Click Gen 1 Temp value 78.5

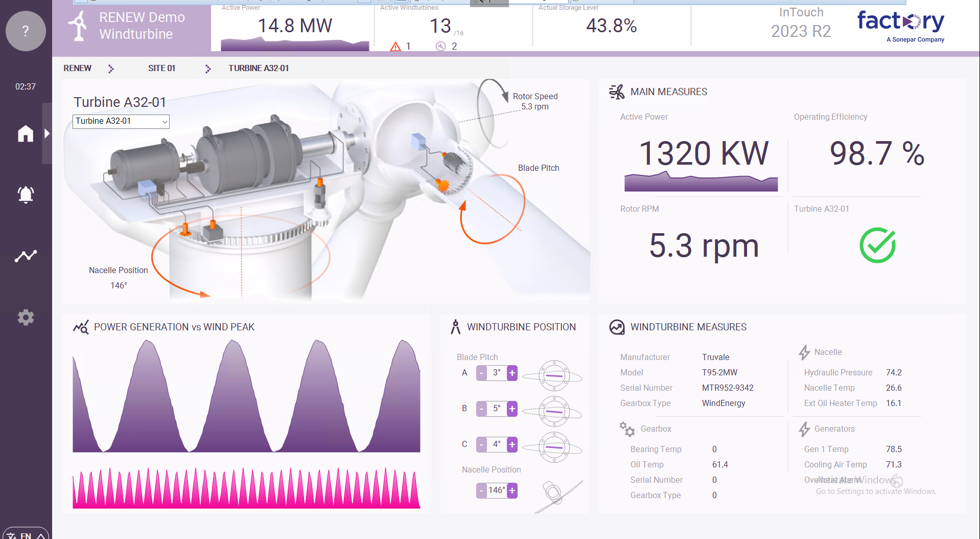tap(894, 449)
